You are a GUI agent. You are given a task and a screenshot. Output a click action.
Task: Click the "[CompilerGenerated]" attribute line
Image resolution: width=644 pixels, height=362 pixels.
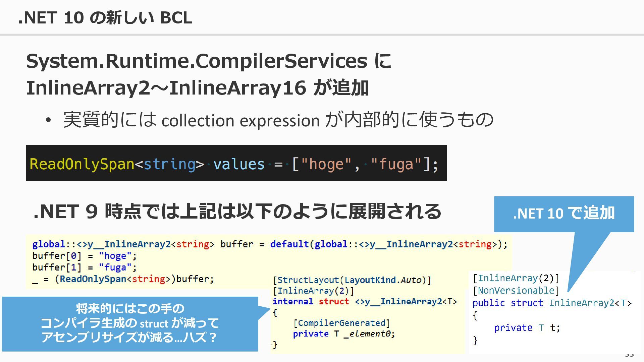point(341,323)
